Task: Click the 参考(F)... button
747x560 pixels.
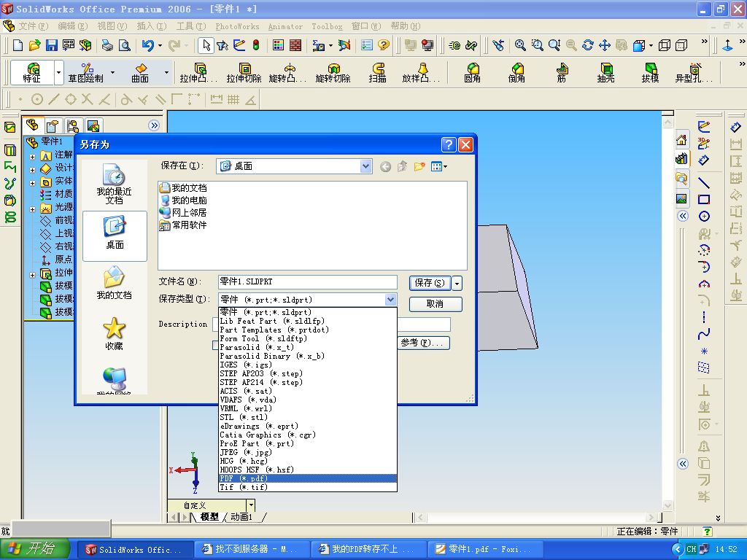Action: coord(423,343)
